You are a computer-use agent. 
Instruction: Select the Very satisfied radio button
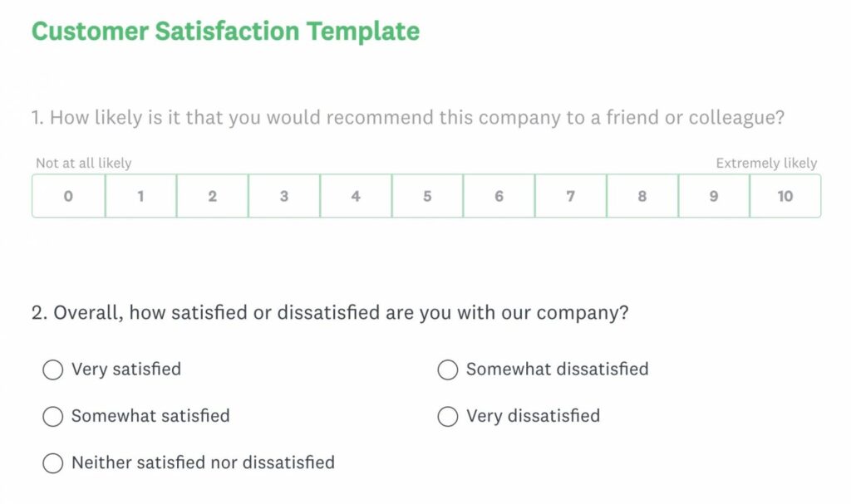click(53, 369)
